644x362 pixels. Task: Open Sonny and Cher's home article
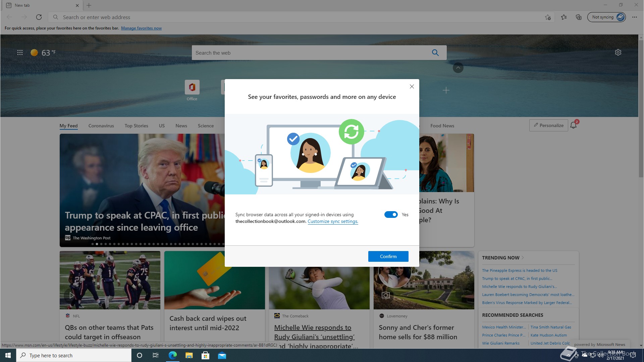pos(418,332)
